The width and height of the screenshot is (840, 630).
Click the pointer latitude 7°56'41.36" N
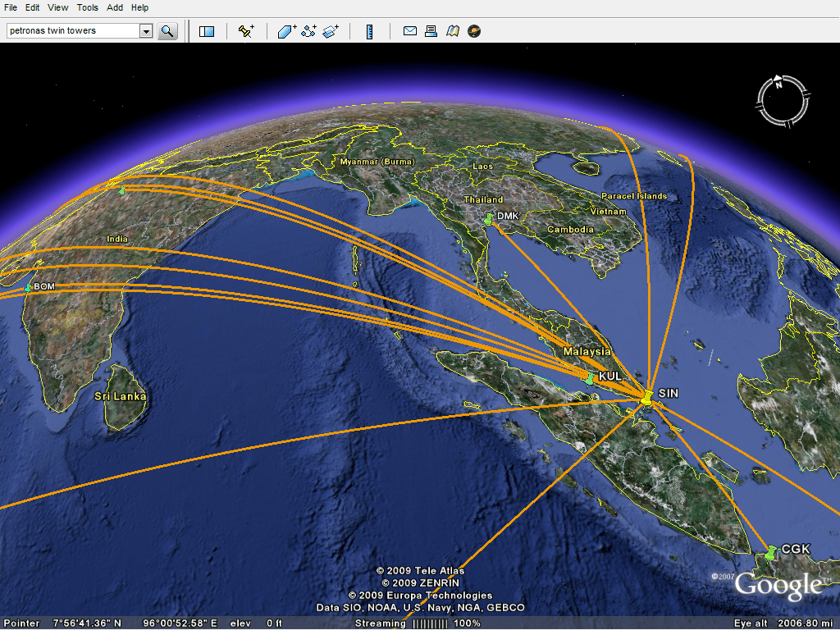[87, 623]
